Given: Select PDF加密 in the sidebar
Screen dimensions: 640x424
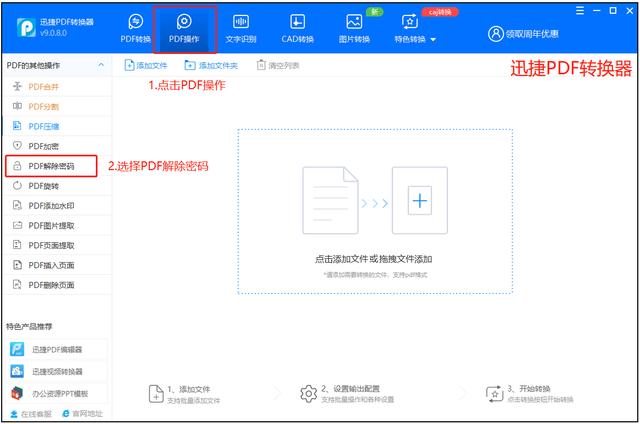Looking at the screenshot, I should tap(57, 146).
